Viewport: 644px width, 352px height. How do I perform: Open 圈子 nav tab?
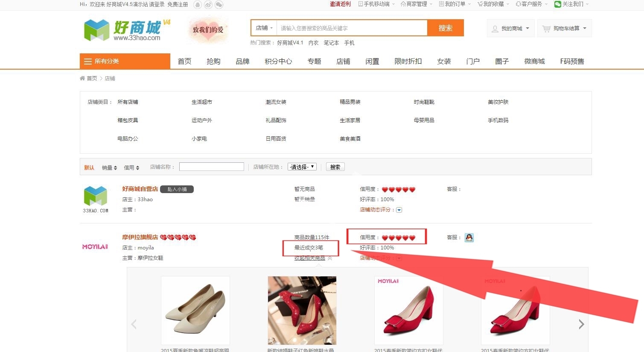pos(502,62)
